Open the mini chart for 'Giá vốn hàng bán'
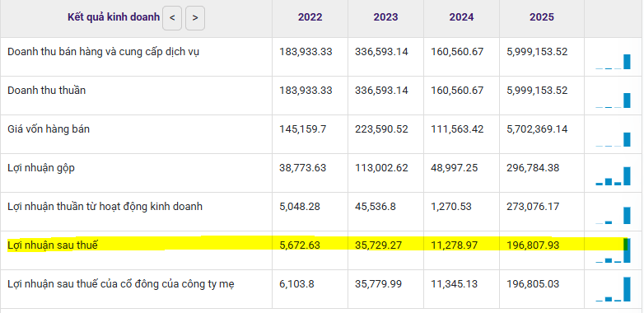Viewport: 644px width, 313px height. click(614, 139)
